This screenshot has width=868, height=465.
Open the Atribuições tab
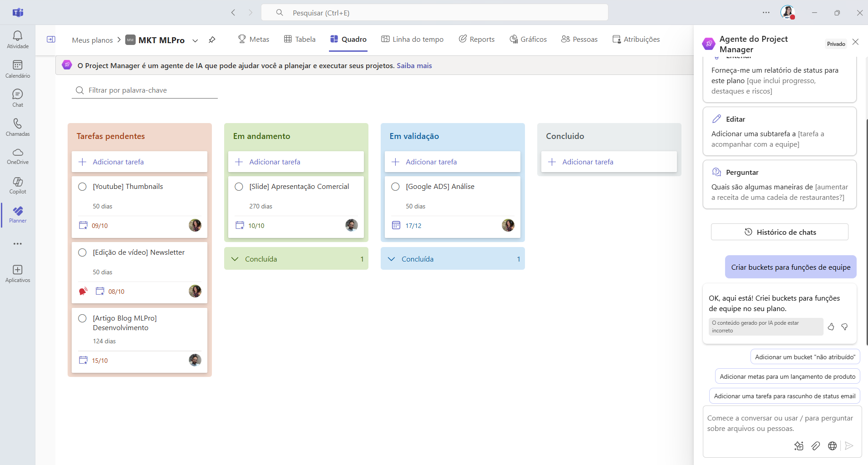[x=636, y=40]
